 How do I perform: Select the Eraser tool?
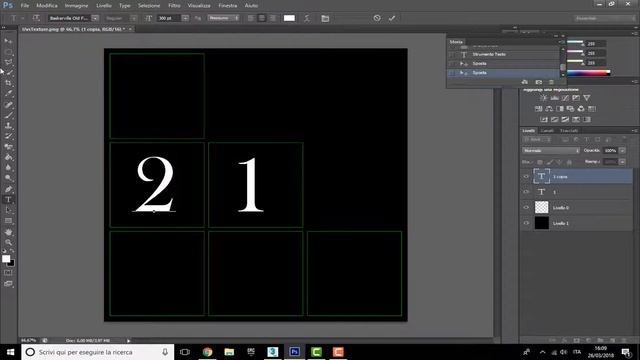pyautogui.click(x=8, y=147)
